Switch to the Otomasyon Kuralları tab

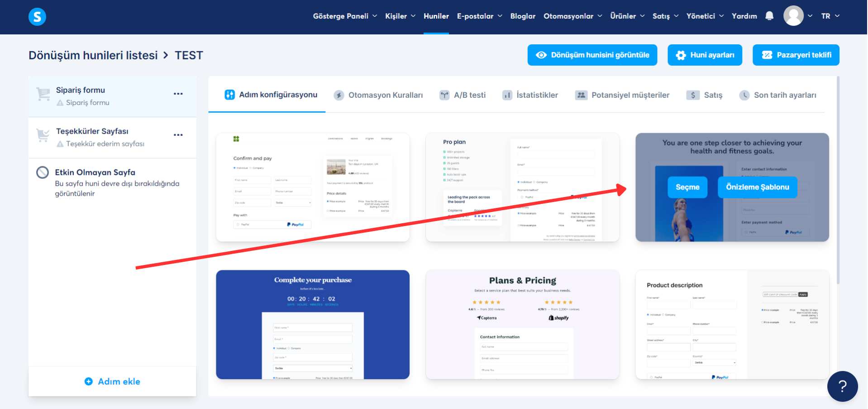click(378, 95)
